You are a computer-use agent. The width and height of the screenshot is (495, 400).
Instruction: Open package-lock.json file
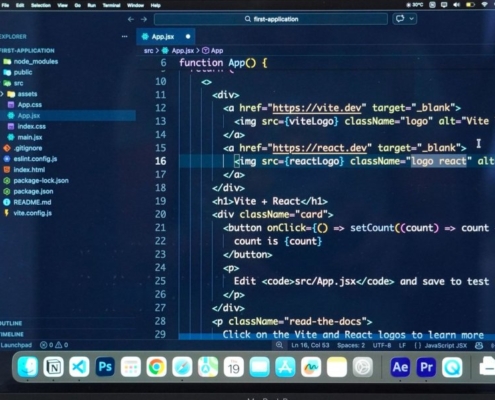point(41,181)
